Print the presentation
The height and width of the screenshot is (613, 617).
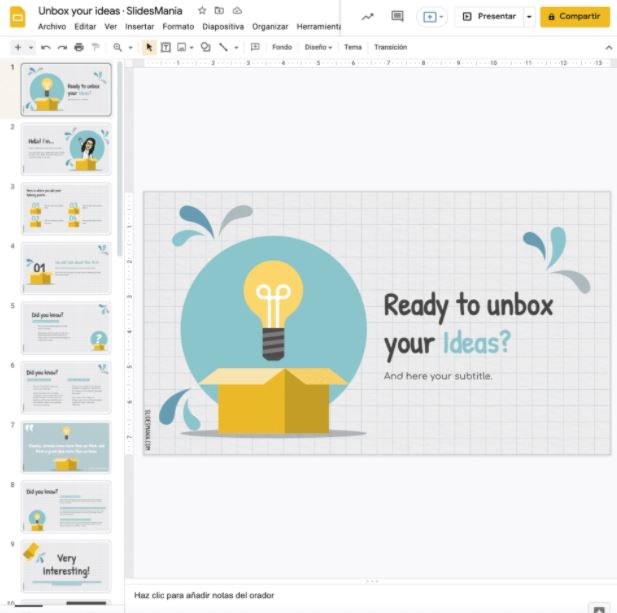(79, 47)
